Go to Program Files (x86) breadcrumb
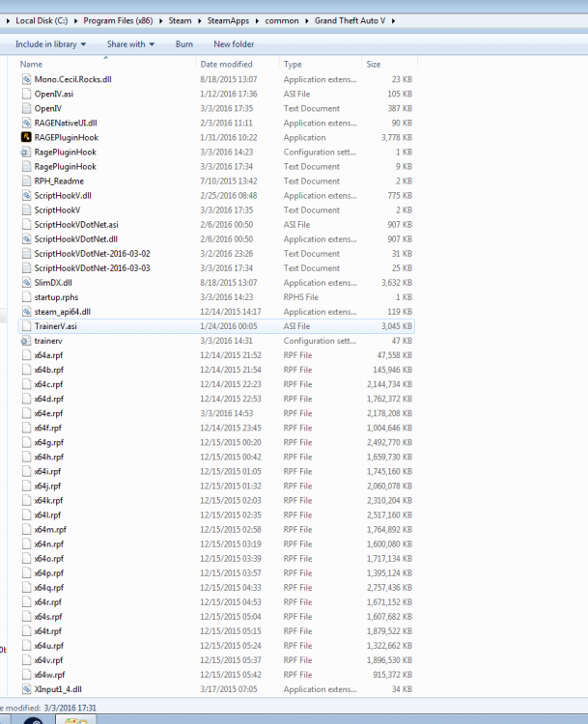The image size is (588, 724). pos(118,21)
